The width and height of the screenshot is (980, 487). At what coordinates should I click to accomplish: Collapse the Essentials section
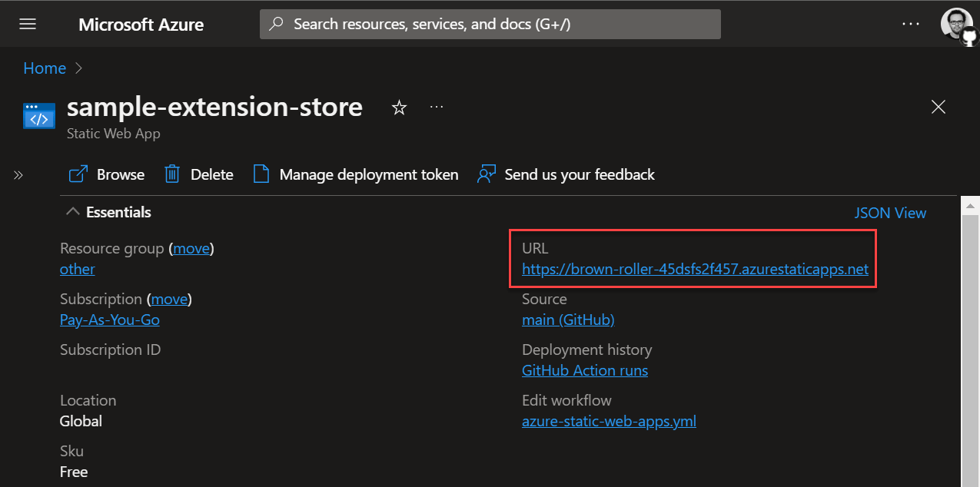pos(73,212)
